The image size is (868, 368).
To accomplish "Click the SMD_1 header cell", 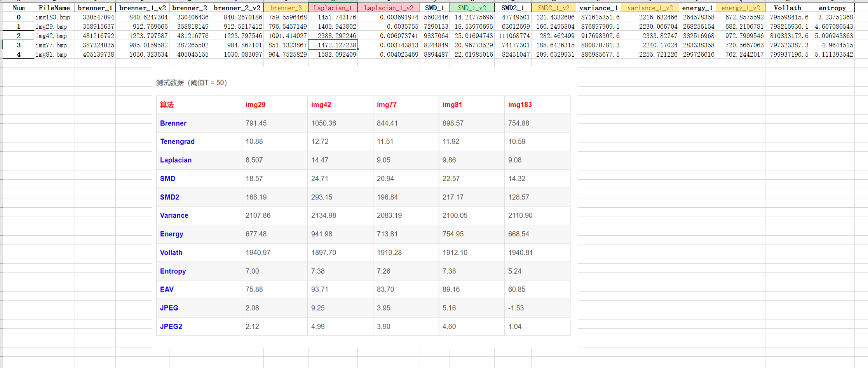I will tap(435, 8).
